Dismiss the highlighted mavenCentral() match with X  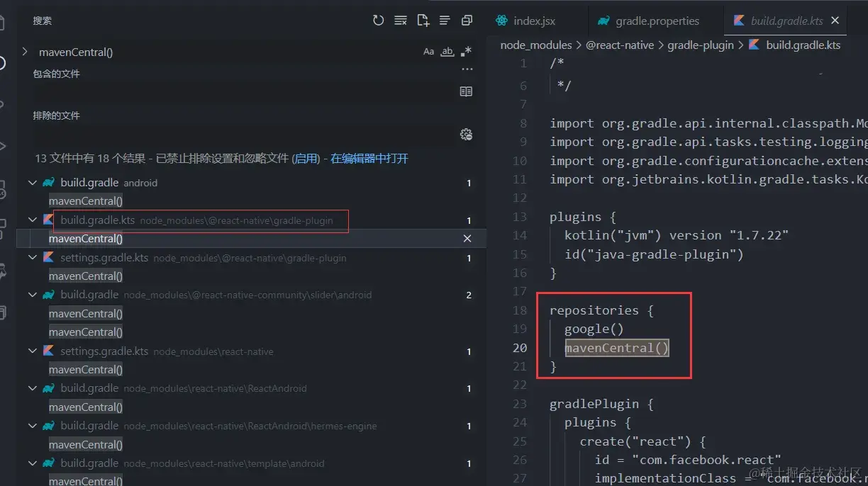pyautogui.click(x=467, y=239)
